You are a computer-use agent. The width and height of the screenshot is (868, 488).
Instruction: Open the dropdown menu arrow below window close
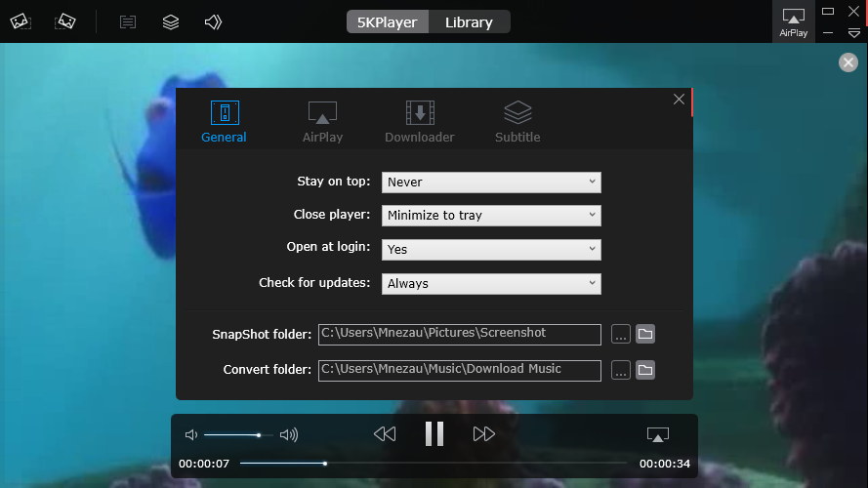(x=854, y=34)
